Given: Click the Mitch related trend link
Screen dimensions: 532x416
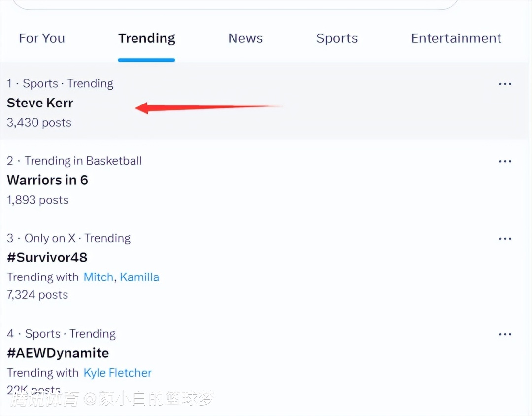Looking at the screenshot, I should click(99, 277).
